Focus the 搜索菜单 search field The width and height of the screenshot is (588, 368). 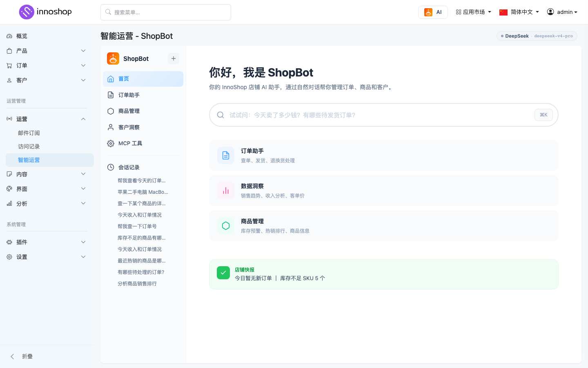click(166, 12)
